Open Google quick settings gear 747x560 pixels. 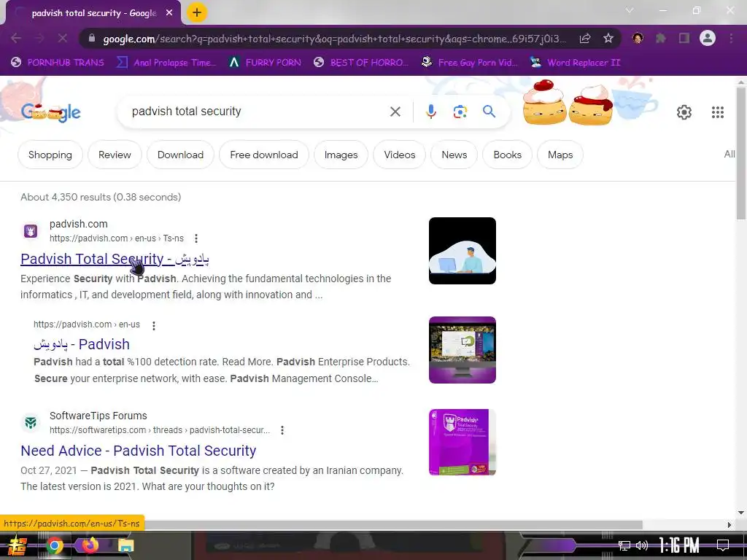point(684,112)
